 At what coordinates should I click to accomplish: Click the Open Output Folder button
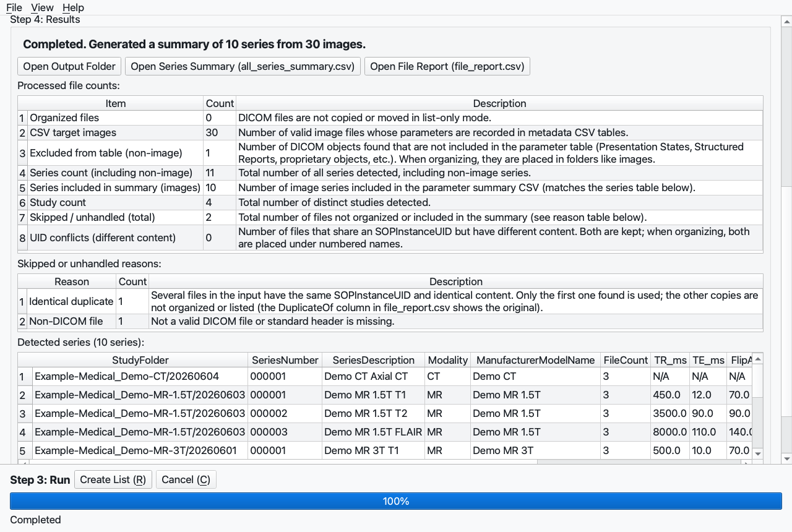pos(69,66)
